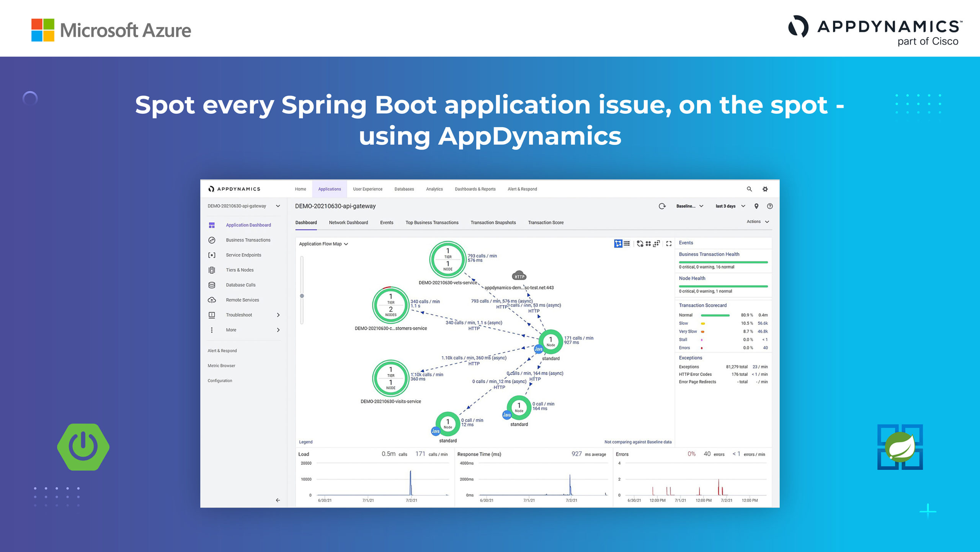Click the Business Transaction Health green bar
Screen dimensions: 980x552
723,262
